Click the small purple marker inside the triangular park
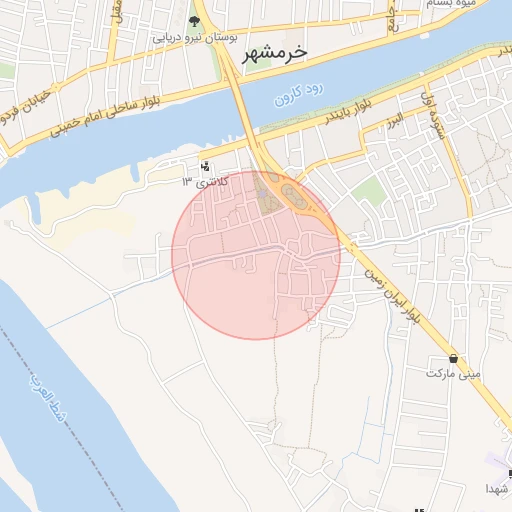This screenshot has width=512, height=512. coord(263,194)
